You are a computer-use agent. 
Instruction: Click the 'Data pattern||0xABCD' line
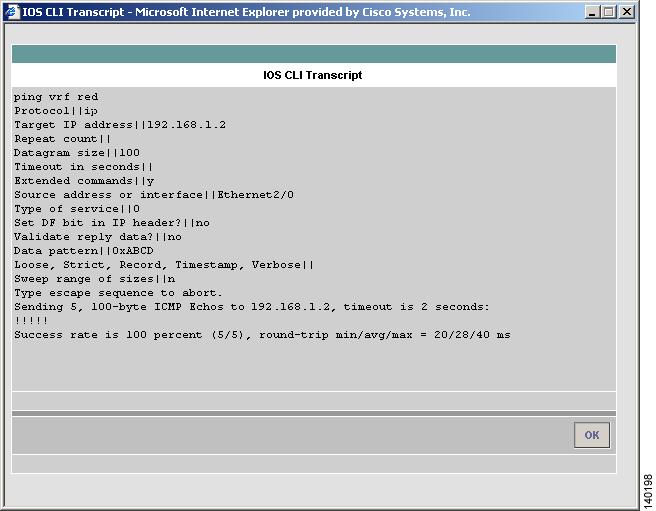(84, 251)
